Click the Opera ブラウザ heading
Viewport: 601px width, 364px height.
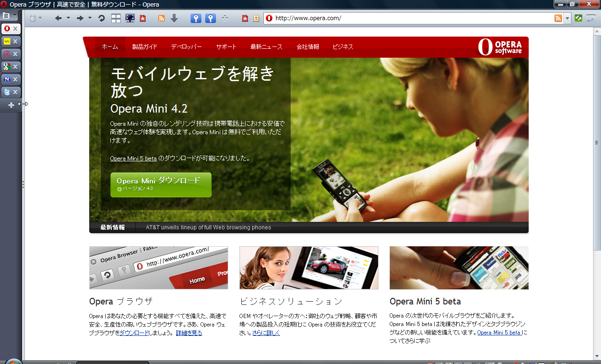tap(121, 301)
